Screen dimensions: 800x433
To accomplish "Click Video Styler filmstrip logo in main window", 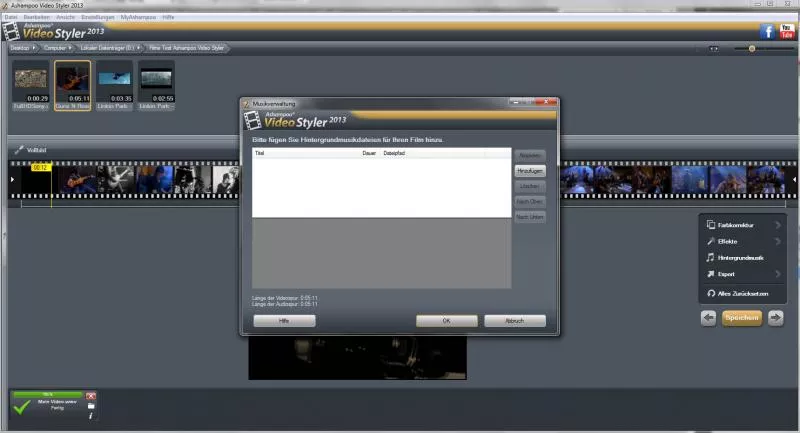I will 11,32.
